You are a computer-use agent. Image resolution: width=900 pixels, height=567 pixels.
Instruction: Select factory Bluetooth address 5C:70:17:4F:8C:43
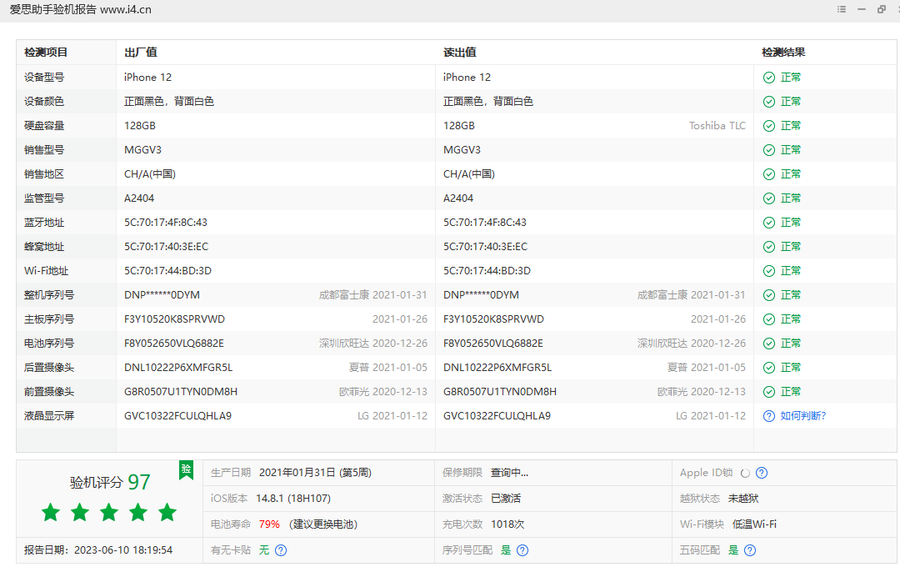[x=166, y=223]
